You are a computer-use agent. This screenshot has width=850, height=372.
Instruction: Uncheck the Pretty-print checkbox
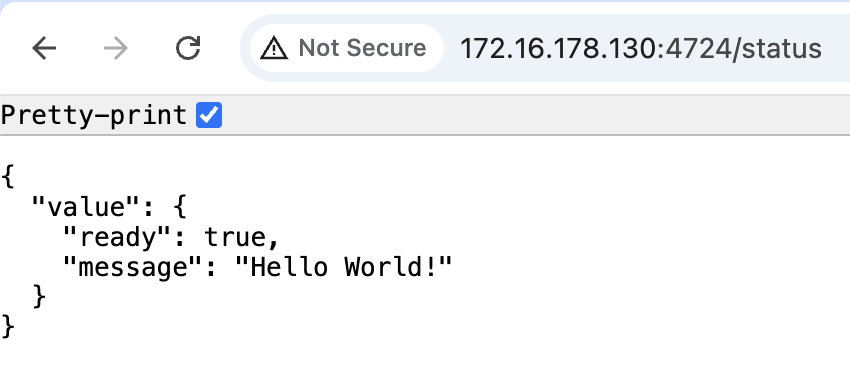tap(209, 115)
